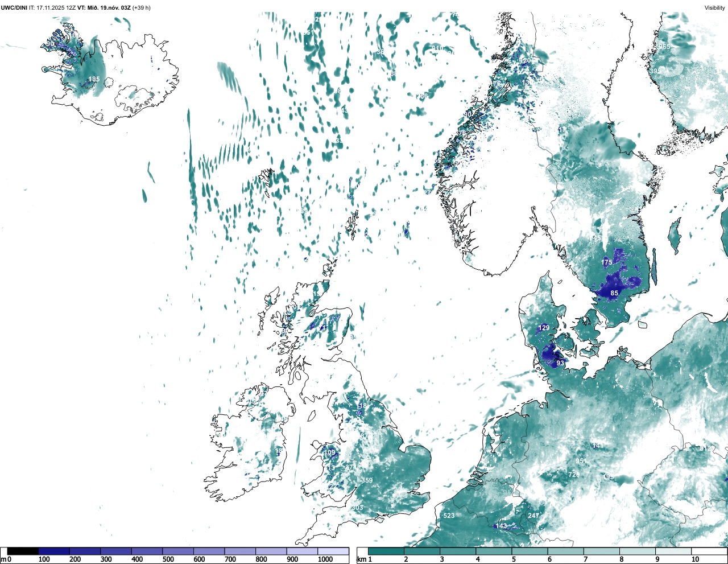Click the '129' value over Jutland
Image resolution: width=728 pixels, height=564 pixels.
click(x=544, y=328)
